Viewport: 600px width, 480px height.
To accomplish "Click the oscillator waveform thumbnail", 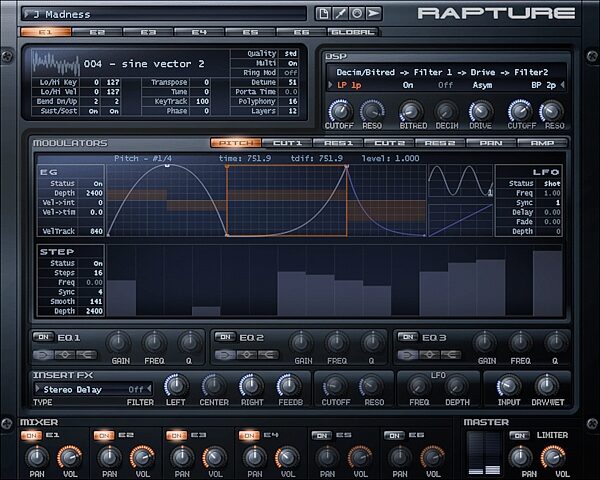I will pos(56,63).
